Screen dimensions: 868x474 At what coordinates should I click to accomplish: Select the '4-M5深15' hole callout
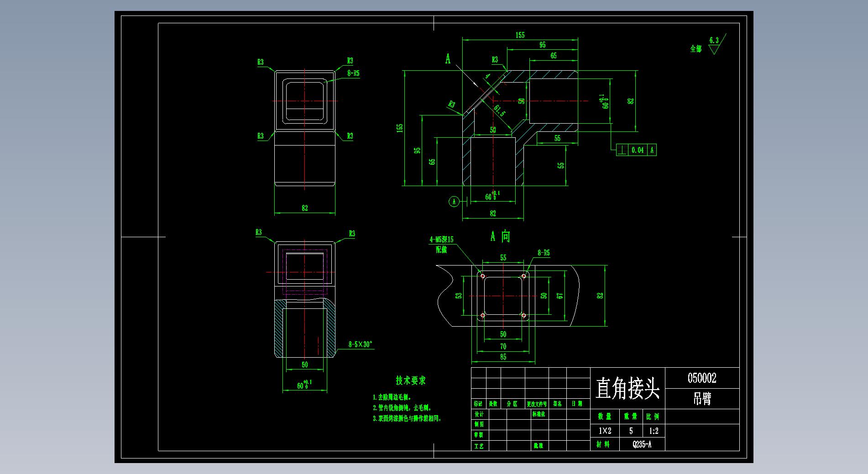coord(441,240)
